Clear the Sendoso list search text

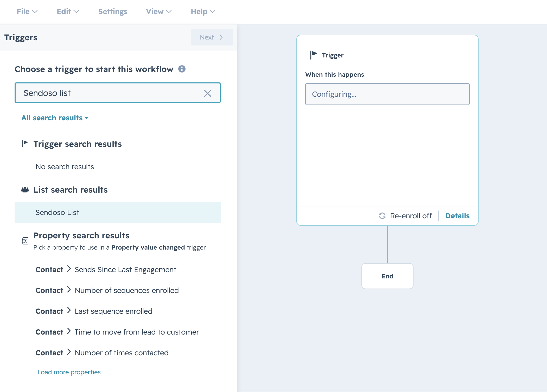tap(207, 93)
